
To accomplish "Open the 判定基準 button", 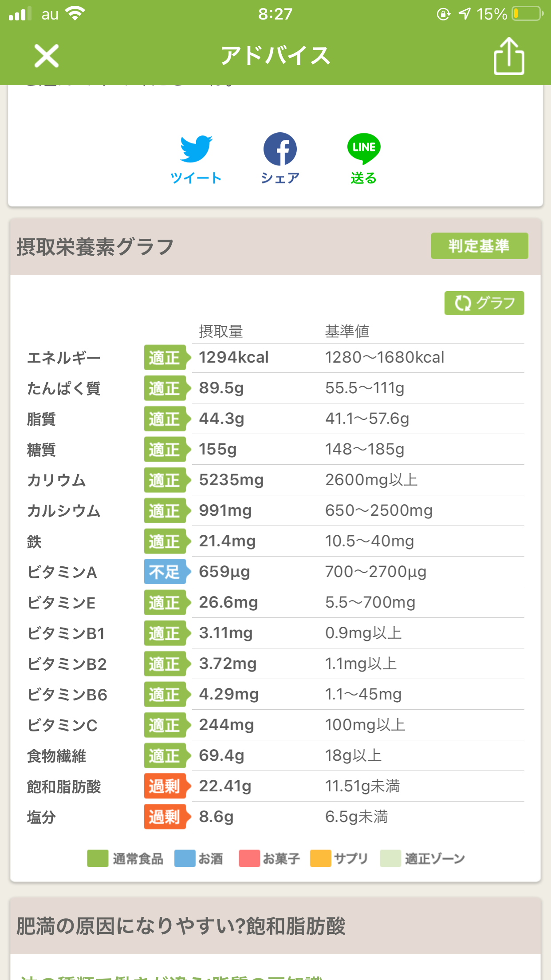I will pyautogui.click(x=480, y=246).
